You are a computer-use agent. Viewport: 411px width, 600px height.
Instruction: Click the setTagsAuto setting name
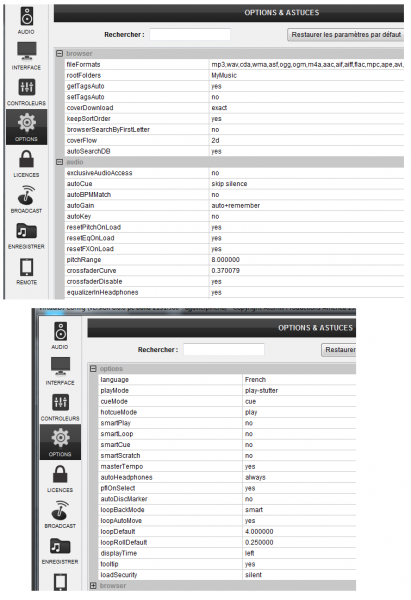85,97
